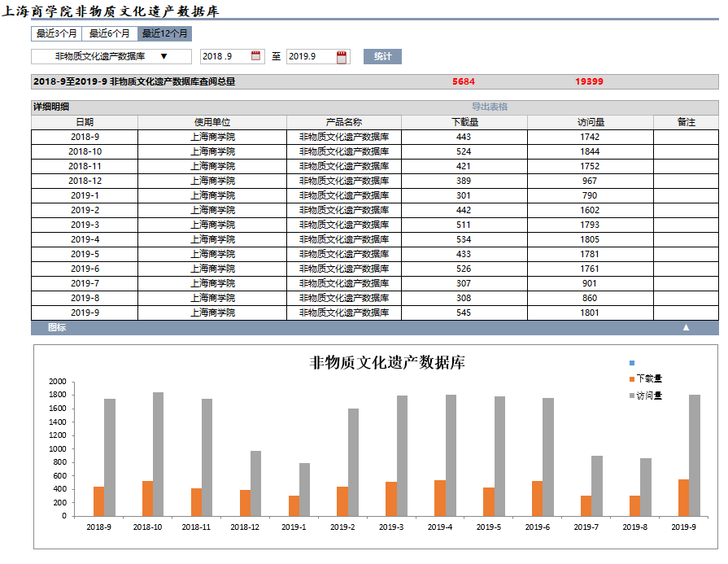Select the 2019-9 date cell in table
Image resolution: width=728 pixels, height=564 pixels.
click(85, 313)
